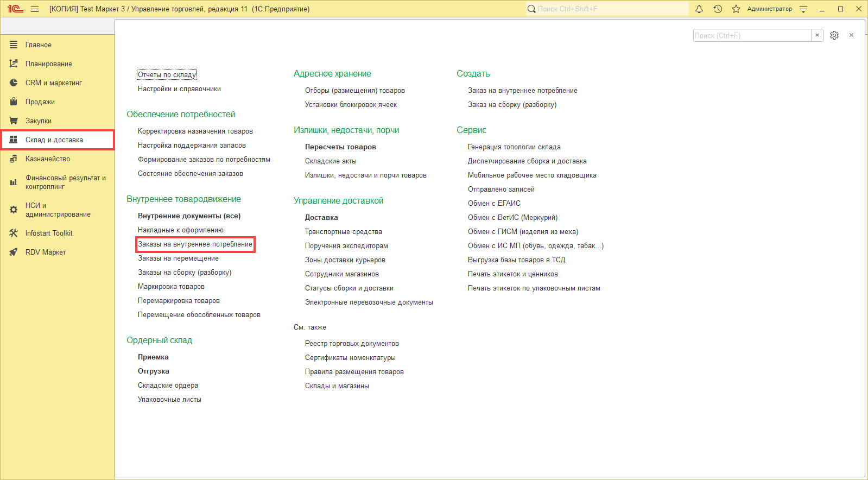Open Генерация топологии склада
This screenshot has width=868, height=480.
pos(514,147)
